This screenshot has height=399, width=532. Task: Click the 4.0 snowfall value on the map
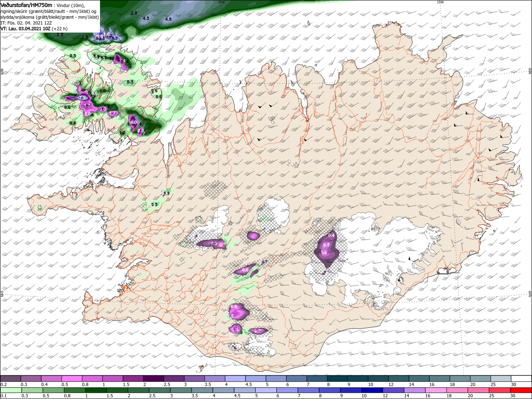pyautogui.click(x=133, y=123)
